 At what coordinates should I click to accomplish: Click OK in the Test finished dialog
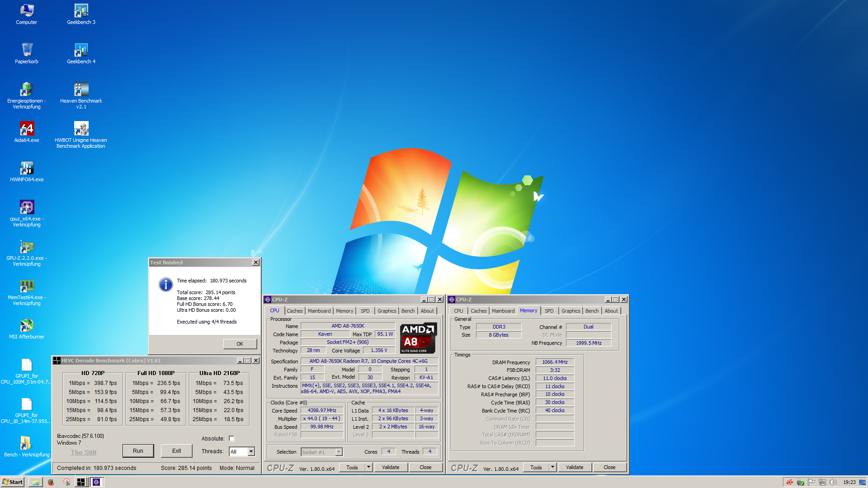[240, 344]
